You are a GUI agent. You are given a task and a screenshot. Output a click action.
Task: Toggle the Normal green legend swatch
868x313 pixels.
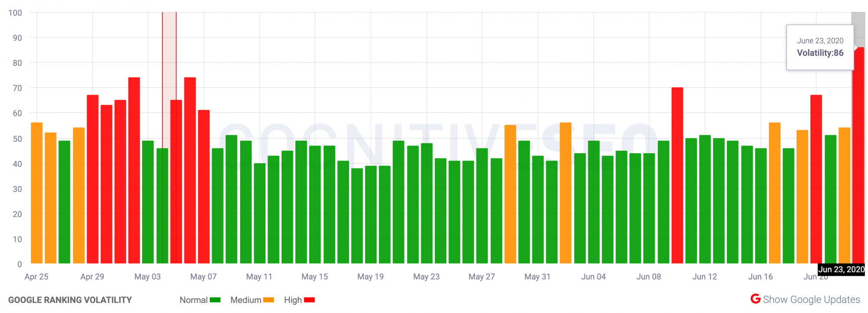click(x=215, y=300)
